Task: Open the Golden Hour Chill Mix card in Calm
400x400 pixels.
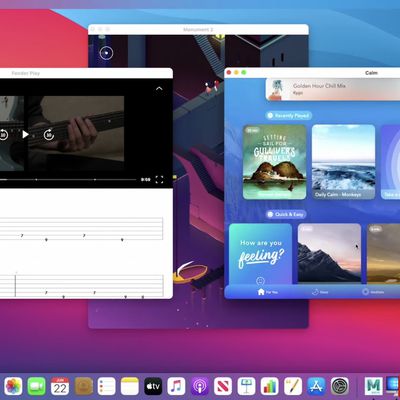Action: [x=333, y=89]
